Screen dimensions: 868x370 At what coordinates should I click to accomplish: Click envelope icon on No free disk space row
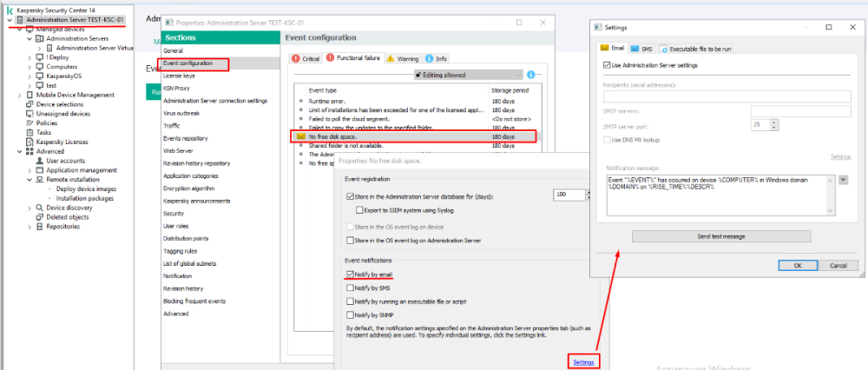(301, 136)
